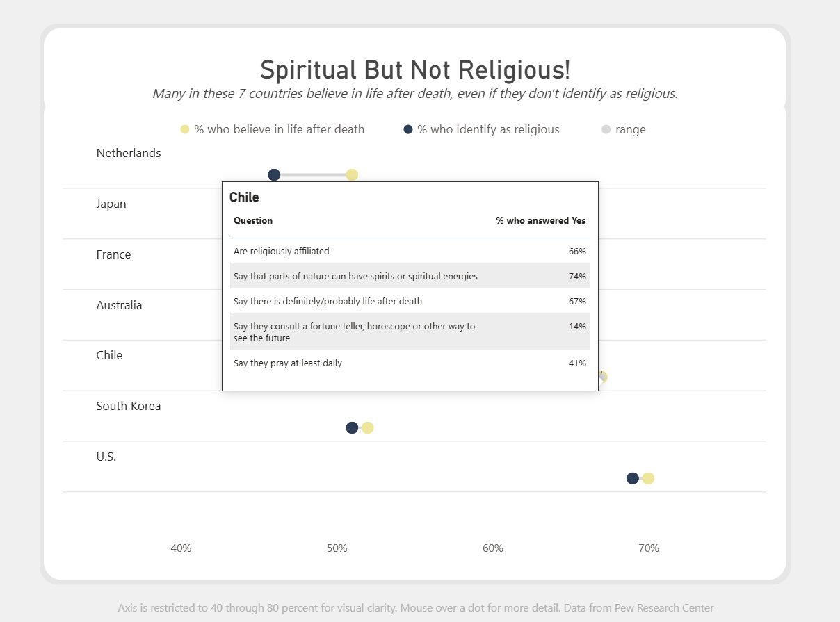Select South Korea dark blue dot
The image size is (840, 622).
[352, 427]
